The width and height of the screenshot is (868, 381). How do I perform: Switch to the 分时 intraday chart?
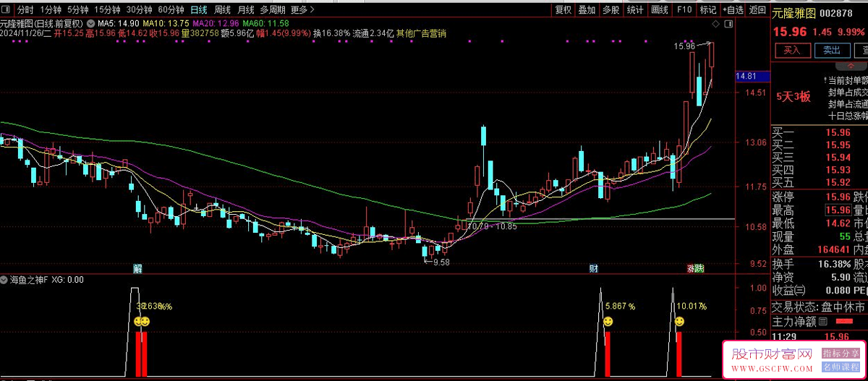(x=25, y=10)
